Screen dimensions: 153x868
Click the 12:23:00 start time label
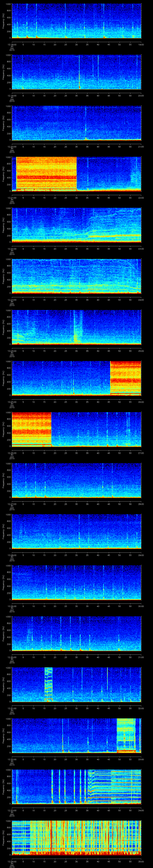point(12,300)
